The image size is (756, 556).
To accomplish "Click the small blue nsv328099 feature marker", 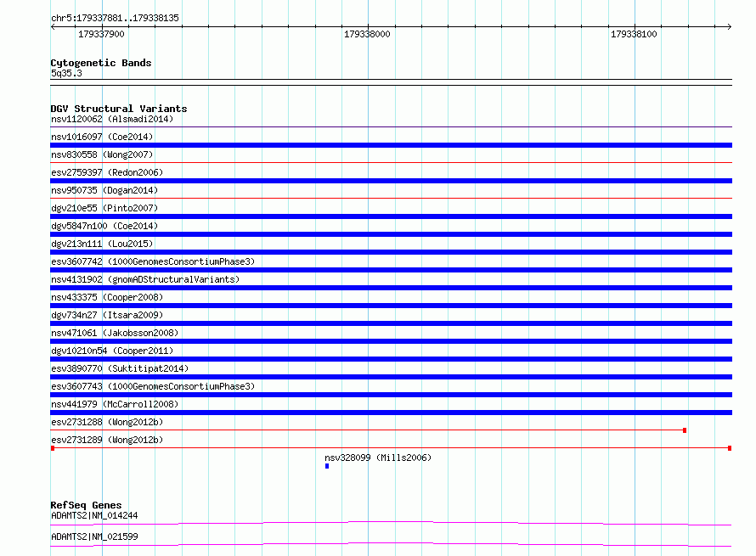I will click(x=327, y=466).
